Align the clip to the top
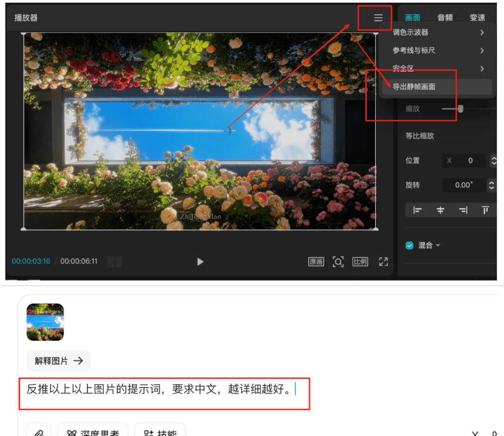The width and height of the screenshot is (504, 436). coord(485,211)
